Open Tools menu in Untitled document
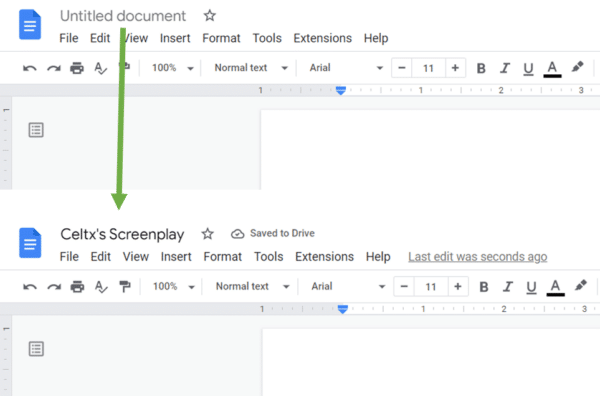 267,38
